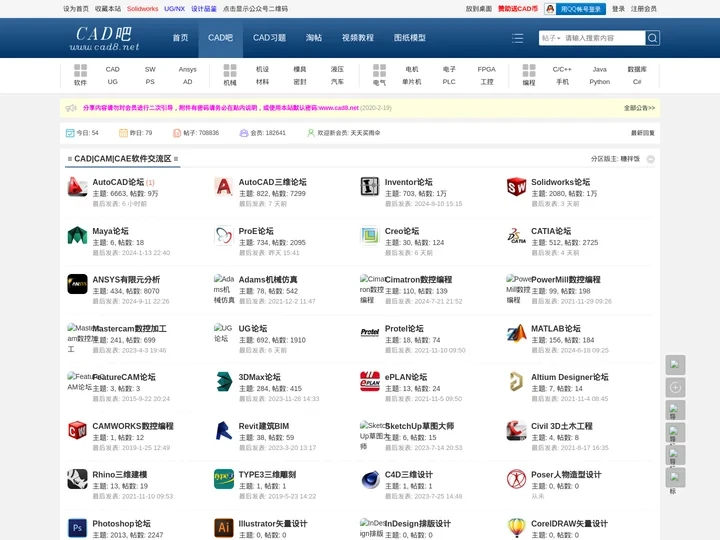
Task: Click the CorelDRAW矢量设计 balloon icon
Action: tap(516, 528)
